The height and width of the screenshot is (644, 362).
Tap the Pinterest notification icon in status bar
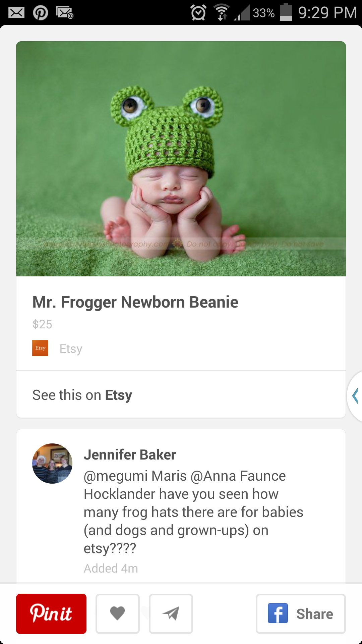click(41, 13)
